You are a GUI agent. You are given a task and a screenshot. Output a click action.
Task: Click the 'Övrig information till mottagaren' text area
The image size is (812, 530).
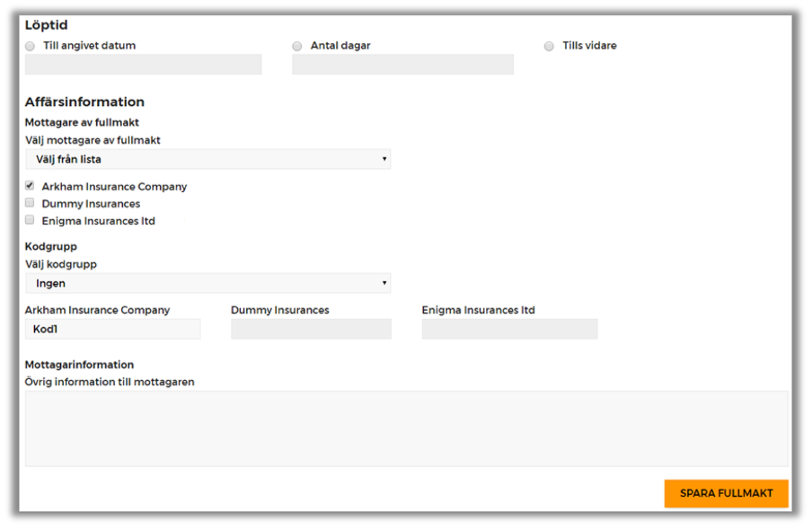point(406,428)
